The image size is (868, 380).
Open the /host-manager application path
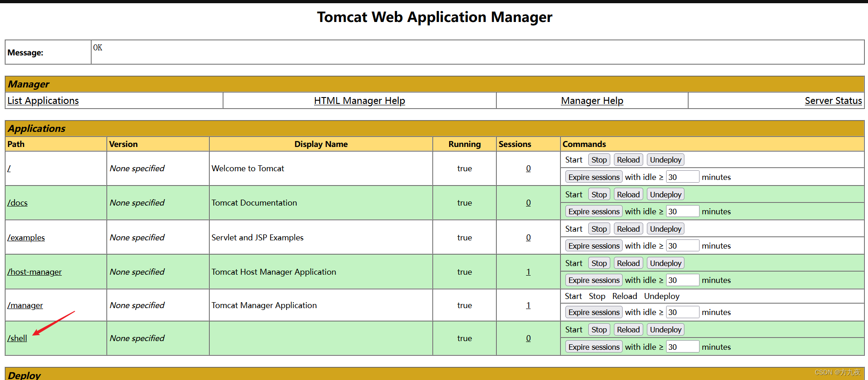[x=34, y=272]
